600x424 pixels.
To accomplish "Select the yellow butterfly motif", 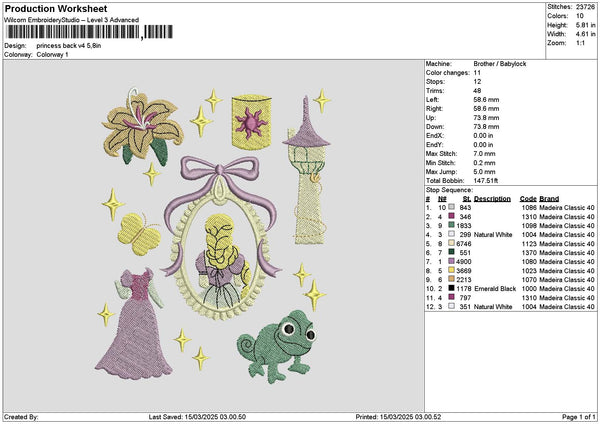I will click(x=139, y=234).
